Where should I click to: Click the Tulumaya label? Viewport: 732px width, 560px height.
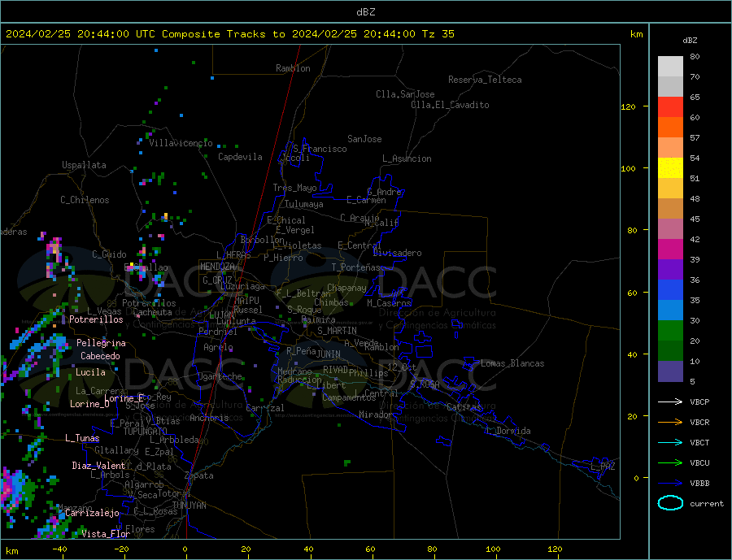(x=304, y=204)
